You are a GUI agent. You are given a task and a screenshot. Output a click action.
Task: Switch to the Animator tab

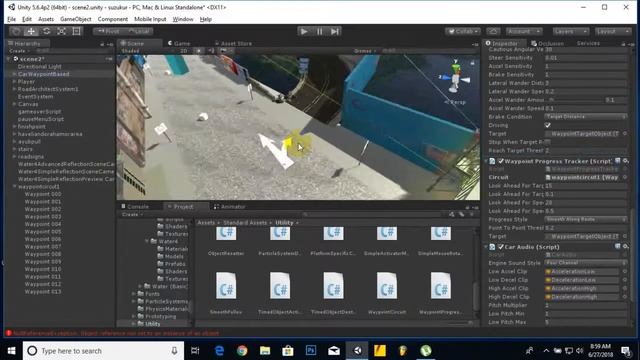click(230, 207)
